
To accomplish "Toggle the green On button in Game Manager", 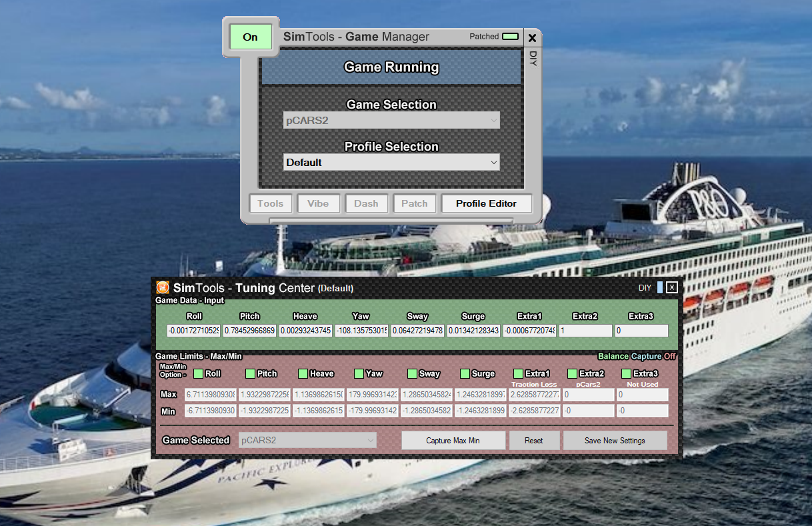I will coord(251,37).
